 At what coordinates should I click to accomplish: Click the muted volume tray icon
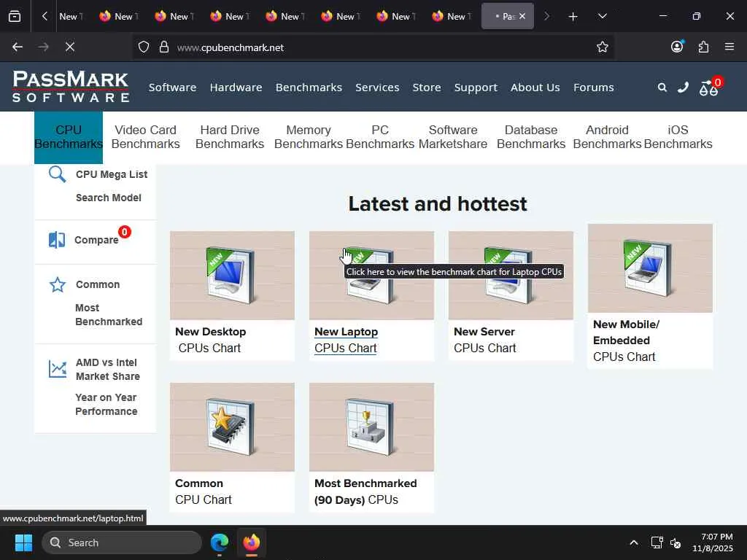pos(676,542)
